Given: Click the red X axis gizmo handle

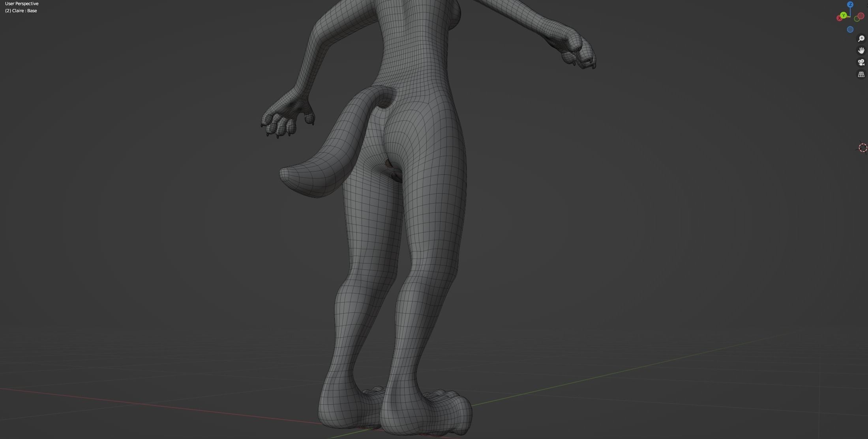Looking at the screenshot, I should [839, 18].
